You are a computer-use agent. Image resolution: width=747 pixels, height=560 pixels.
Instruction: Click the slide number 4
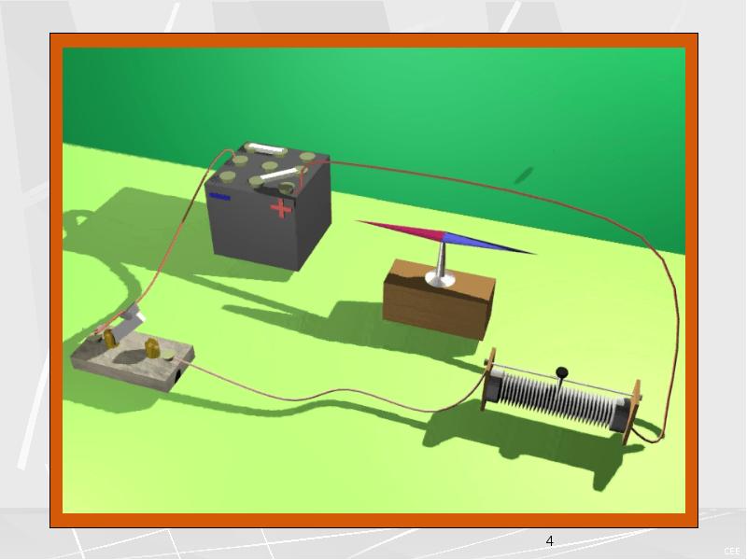click(549, 541)
